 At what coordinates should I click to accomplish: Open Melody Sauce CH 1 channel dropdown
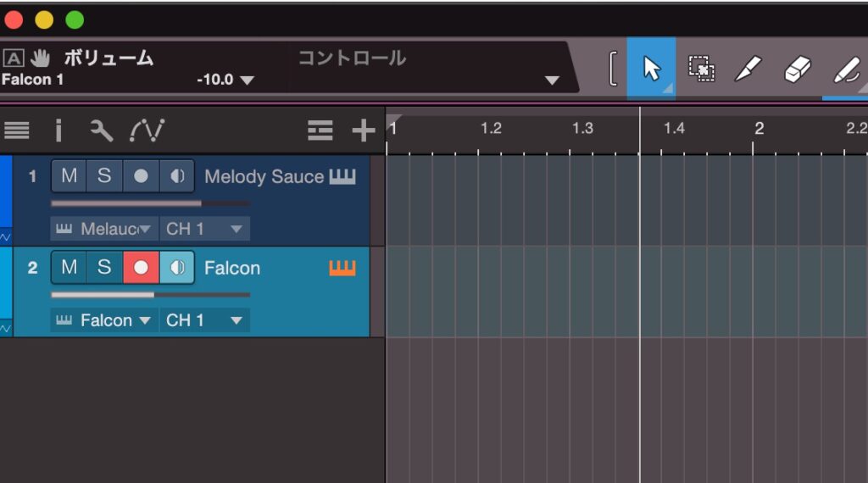[x=205, y=229]
